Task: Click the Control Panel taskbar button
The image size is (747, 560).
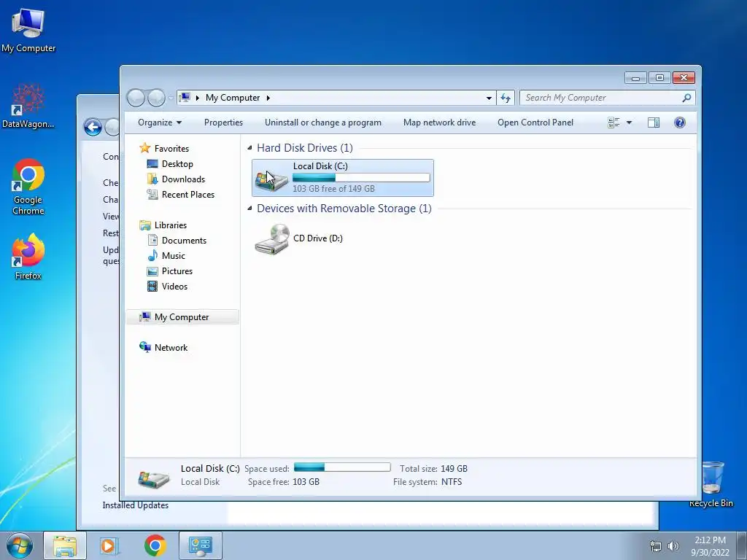Action: [200, 545]
